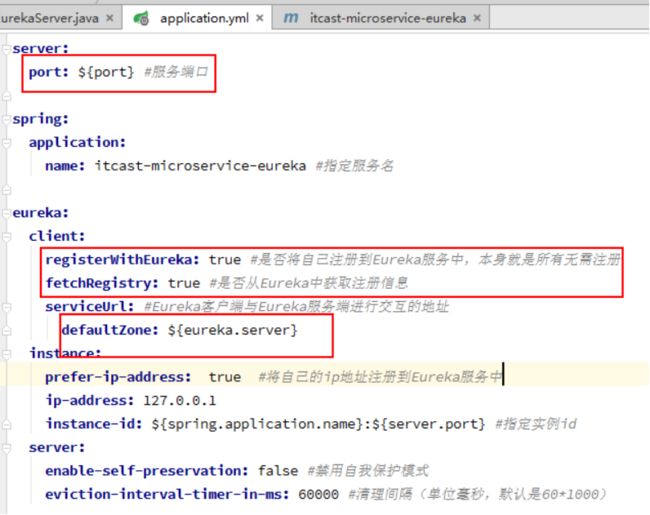Click the 'serviceUrl' key
The image size is (650, 515).
click(86, 307)
